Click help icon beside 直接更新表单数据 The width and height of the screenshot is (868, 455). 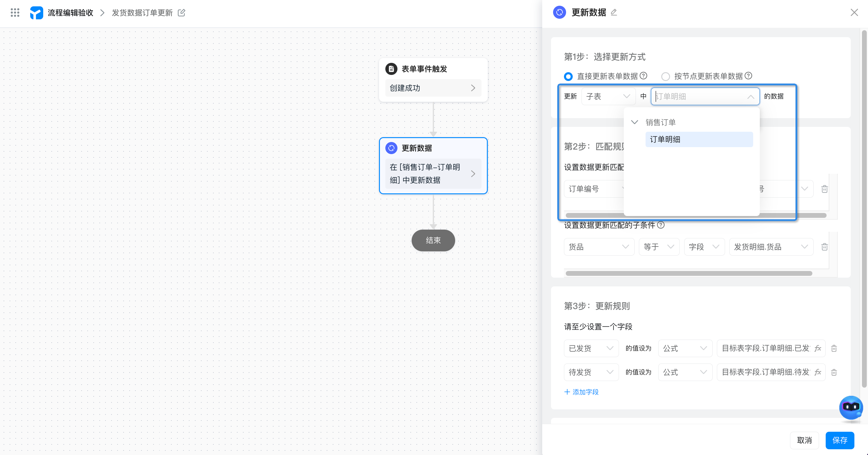point(643,76)
